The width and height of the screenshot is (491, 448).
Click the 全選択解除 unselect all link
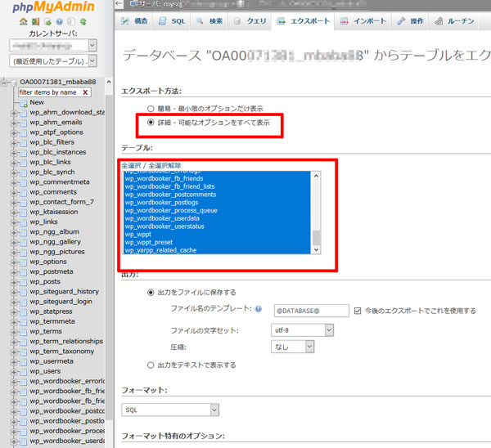pyautogui.click(x=164, y=165)
